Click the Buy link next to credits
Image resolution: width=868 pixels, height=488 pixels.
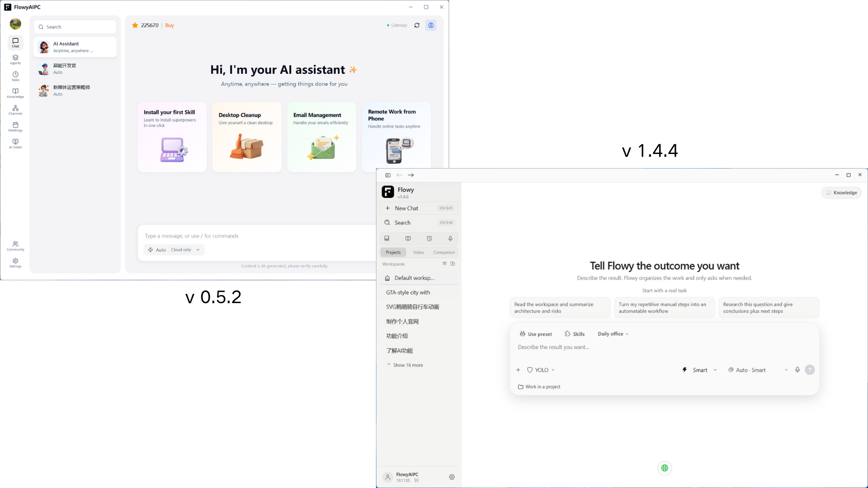(x=170, y=25)
